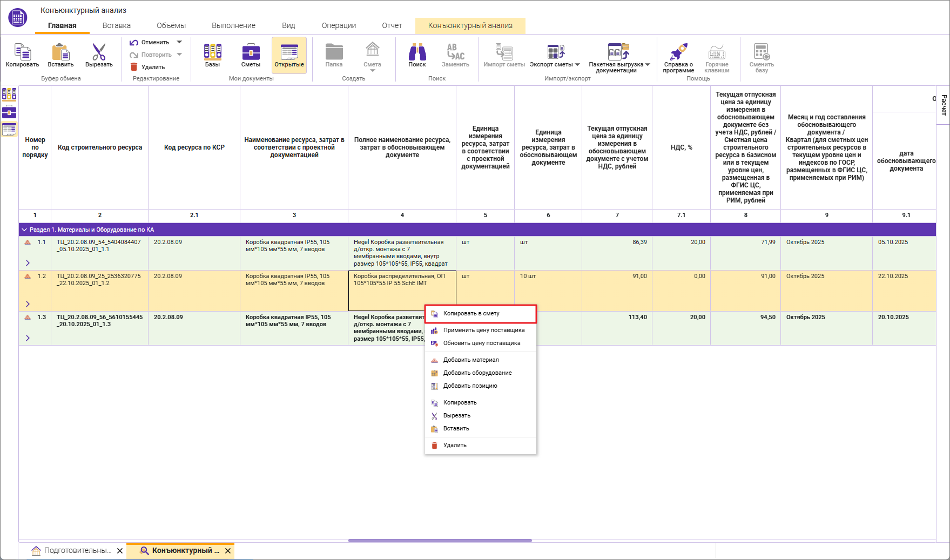Viewport: 950px width, 560px height.
Task: Open the Отменить history dropdown arrow
Action: tap(179, 42)
